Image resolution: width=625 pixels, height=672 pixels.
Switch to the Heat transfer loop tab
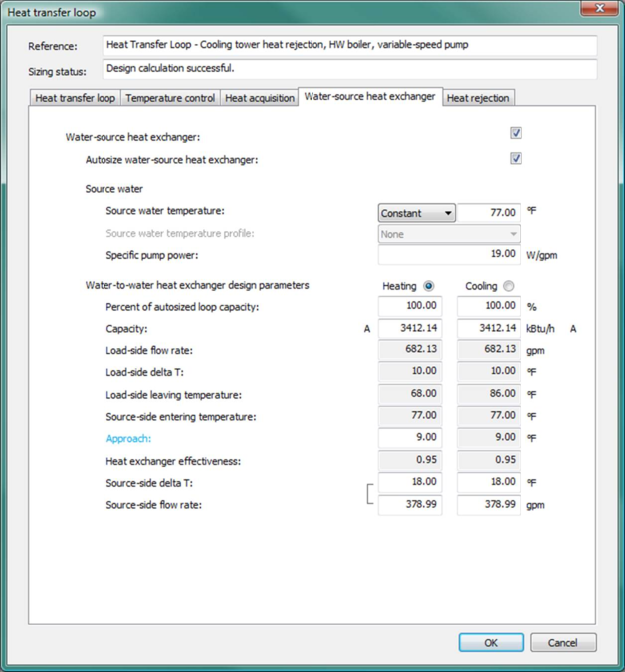coord(76,98)
